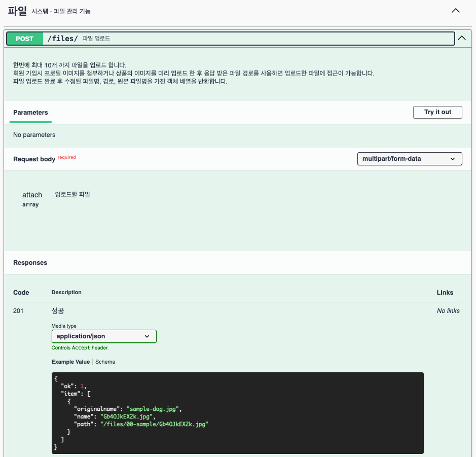Click the green POST method badge
The width and height of the screenshot is (476, 457).
(x=25, y=39)
